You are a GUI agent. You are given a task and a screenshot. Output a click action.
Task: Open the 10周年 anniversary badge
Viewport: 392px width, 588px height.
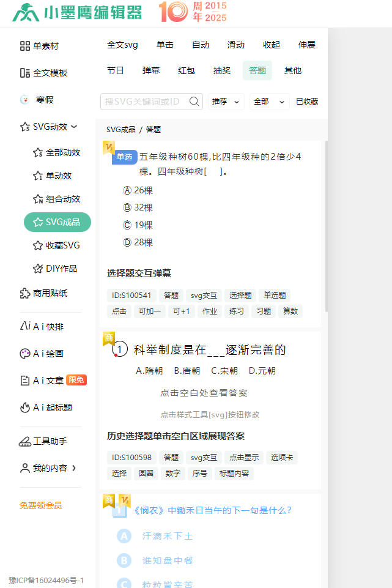click(x=193, y=12)
